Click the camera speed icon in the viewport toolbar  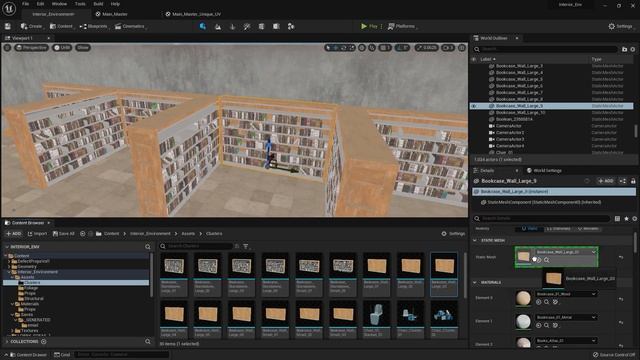click(x=448, y=48)
